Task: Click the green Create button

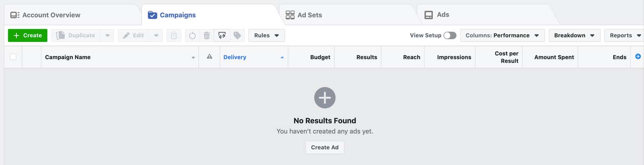Action: click(x=28, y=36)
